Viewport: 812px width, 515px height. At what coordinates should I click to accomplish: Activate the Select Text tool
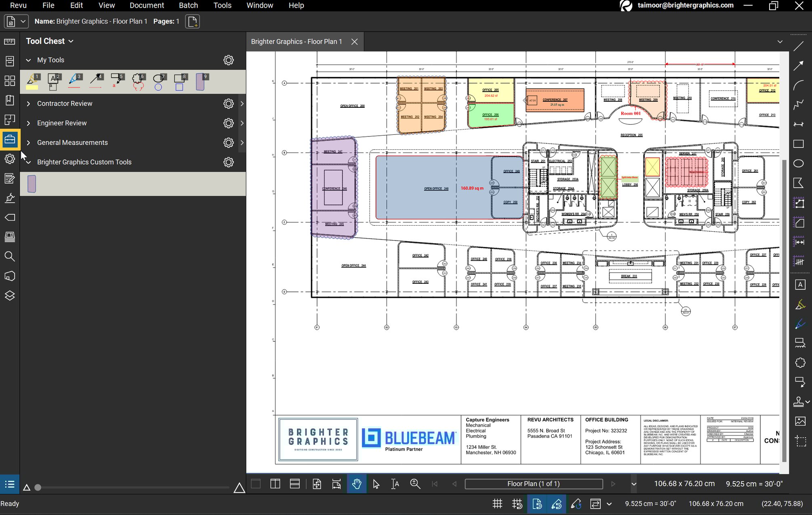(395, 484)
